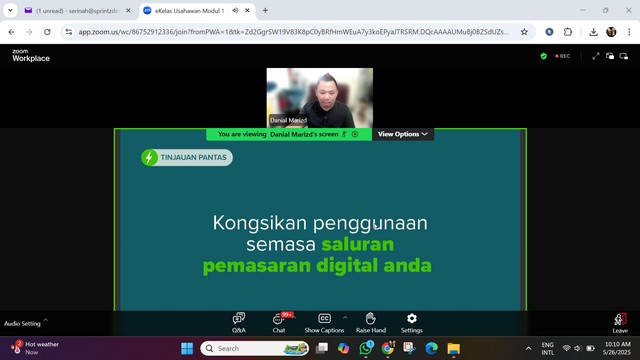Open the Q&A panel
Image resolution: width=640 pixels, height=360 pixels.
[x=239, y=323]
